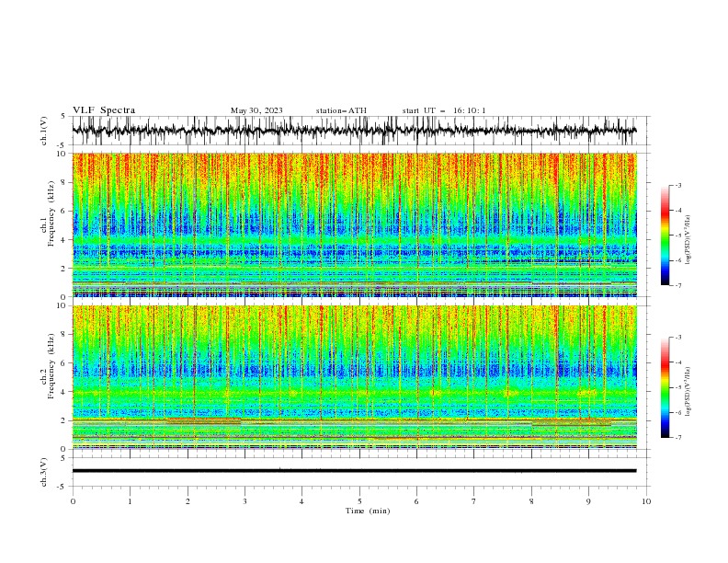
Task: Click the date 'May 30, 2023'
Action: (x=256, y=110)
